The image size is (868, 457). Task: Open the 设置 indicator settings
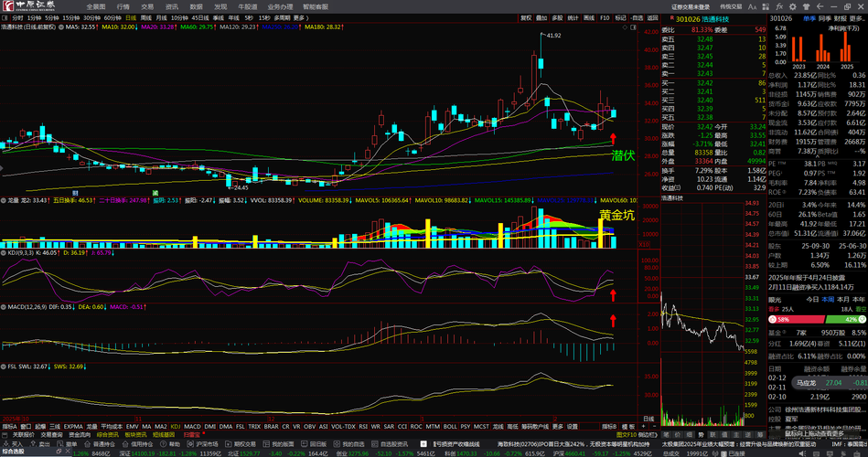(x=572, y=427)
